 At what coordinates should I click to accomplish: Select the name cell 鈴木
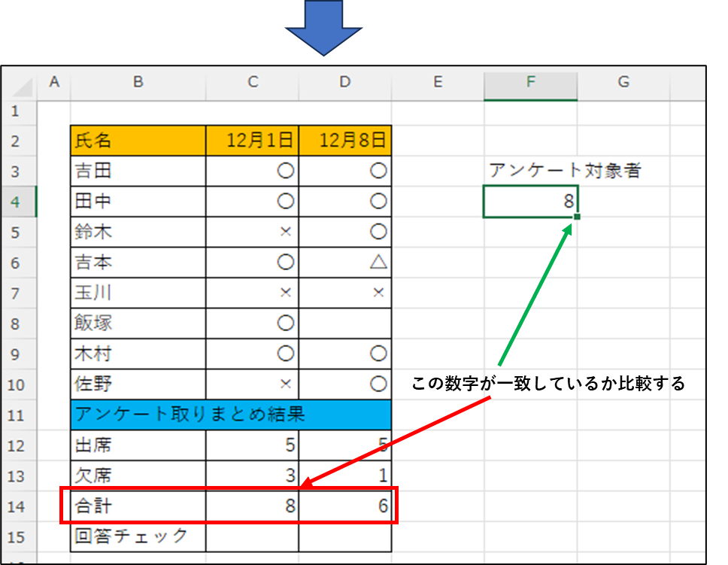click(138, 232)
